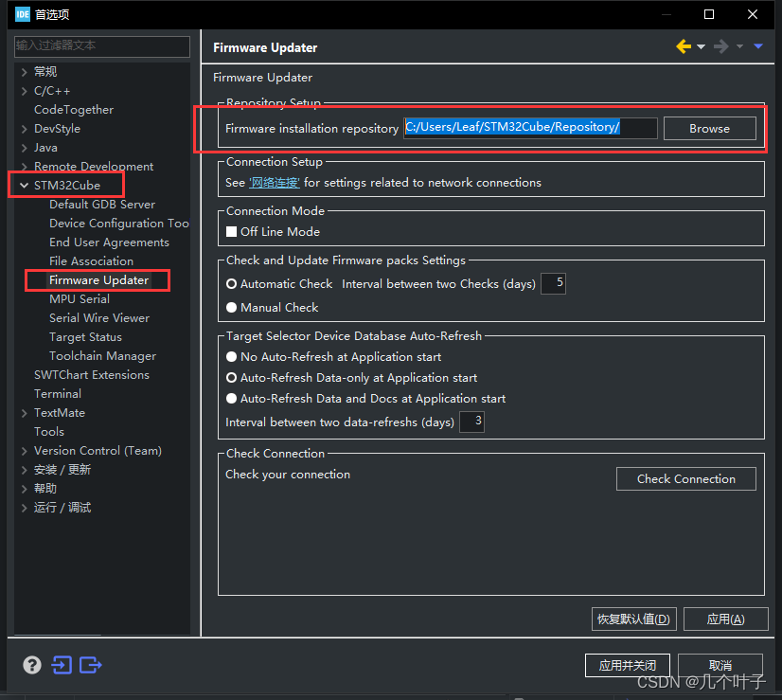Click the 取消 cancel button
The width and height of the screenshot is (782, 700).
coord(720,665)
